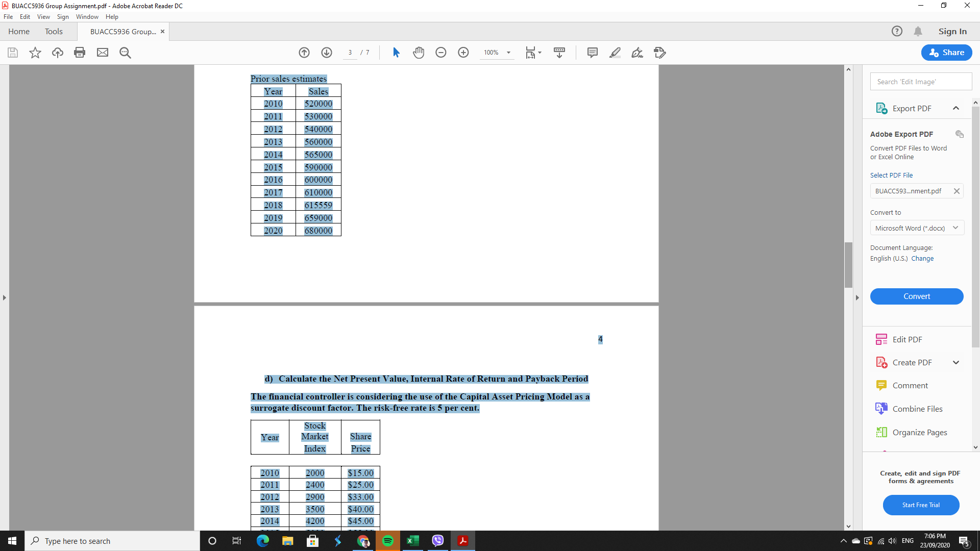
Task: Launch Excel from the taskbar
Action: [x=413, y=541]
